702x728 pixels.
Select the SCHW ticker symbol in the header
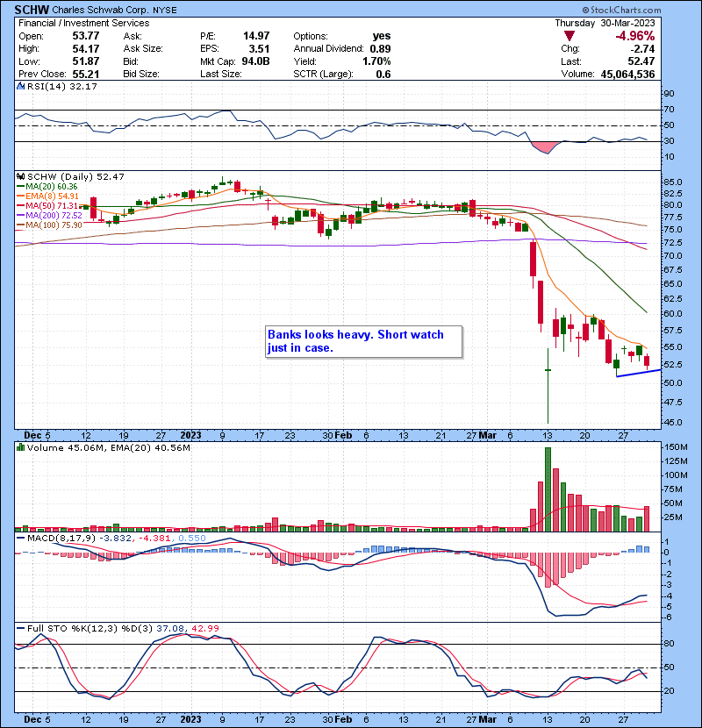click(32, 10)
